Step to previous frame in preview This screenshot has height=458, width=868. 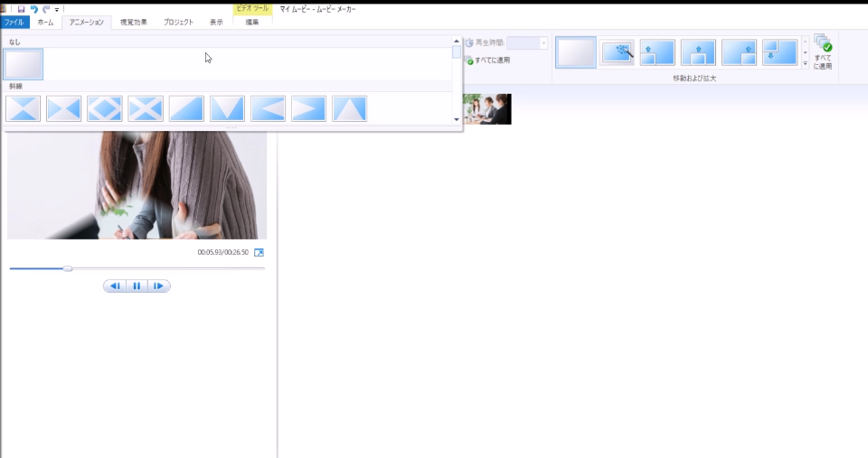pyautogui.click(x=115, y=286)
